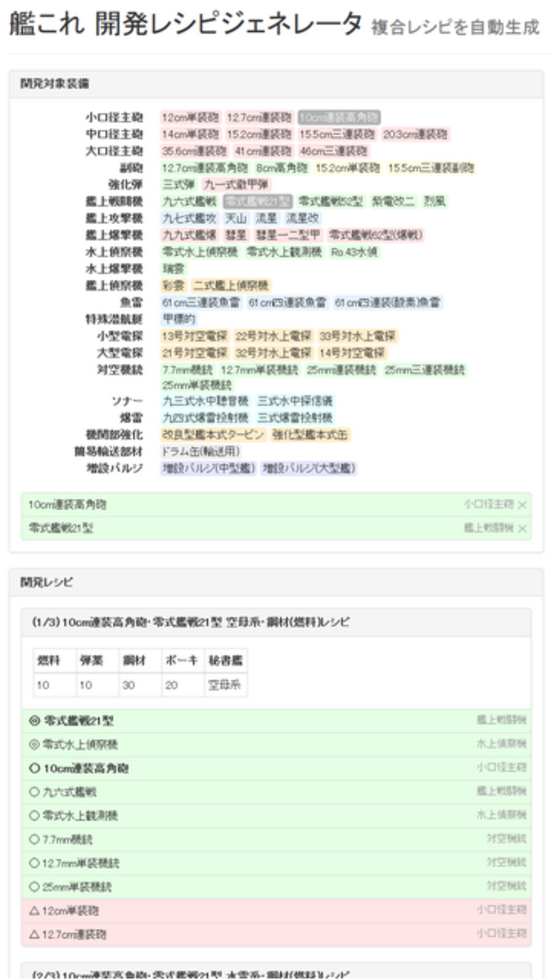Choose the 15.5cm三連装副砲 tag
551x980 pixels.
point(431,168)
